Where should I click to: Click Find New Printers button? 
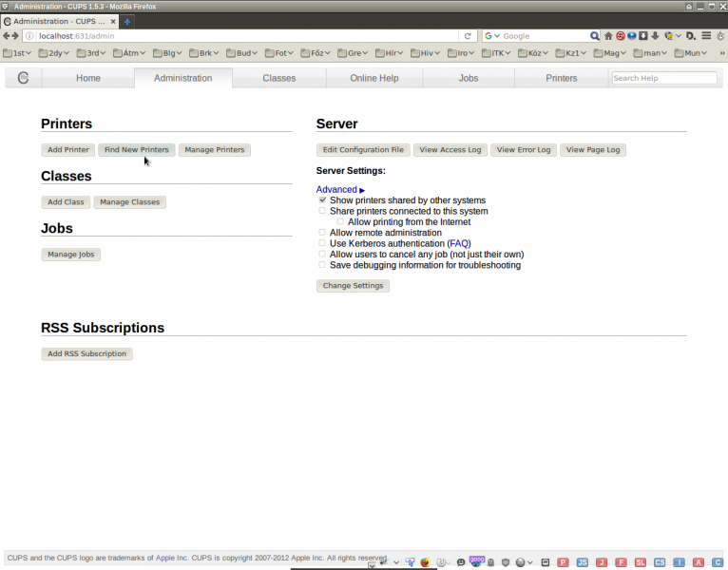[137, 149]
